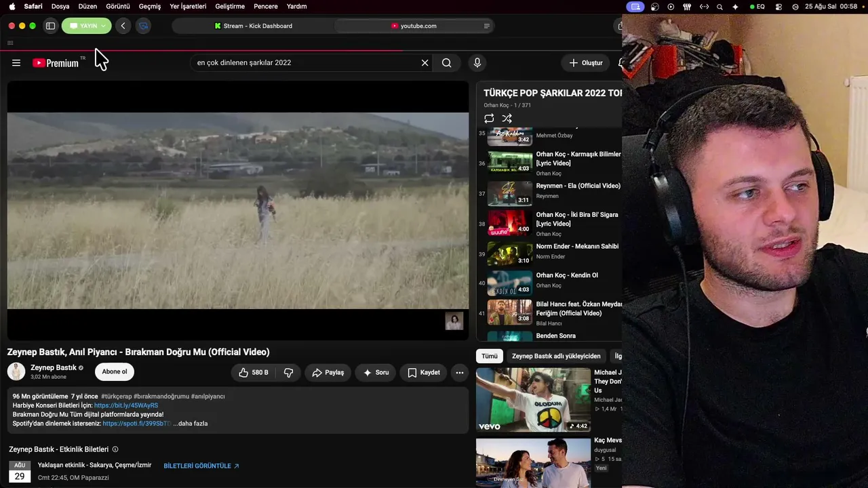The height and width of the screenshot is (488, 868).
Task: Click the sparkle icon in menu bar
Action: (x=736, y=6)
